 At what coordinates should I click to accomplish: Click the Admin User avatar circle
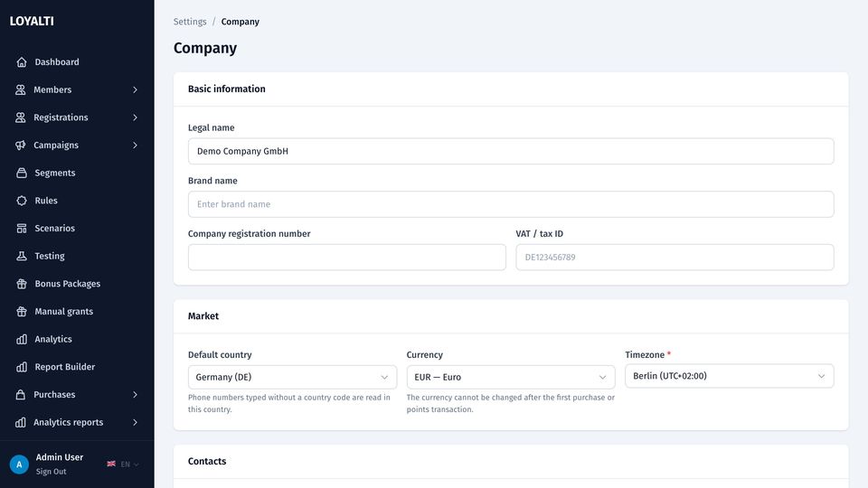(x=19, y=465)
